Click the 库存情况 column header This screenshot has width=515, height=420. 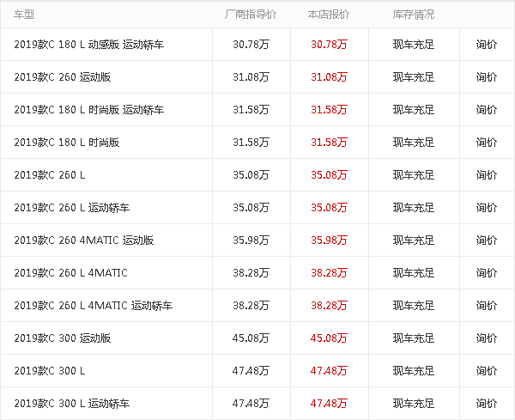pos(414,15)
